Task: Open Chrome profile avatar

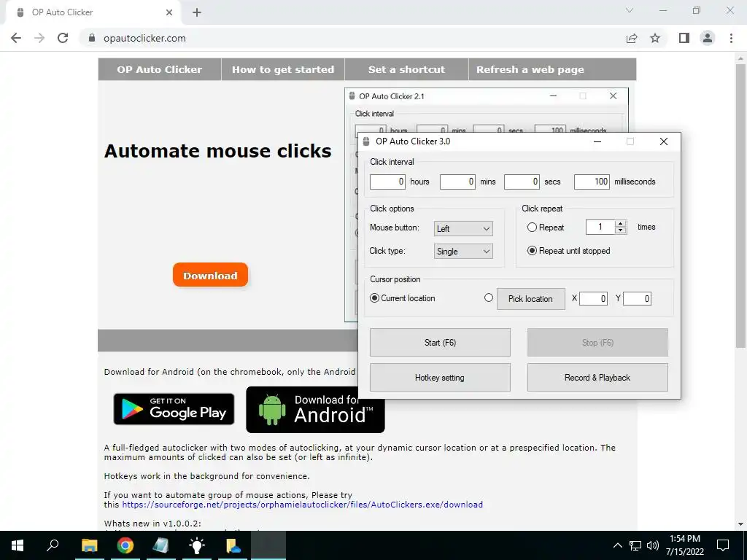Action: [708, 38]
